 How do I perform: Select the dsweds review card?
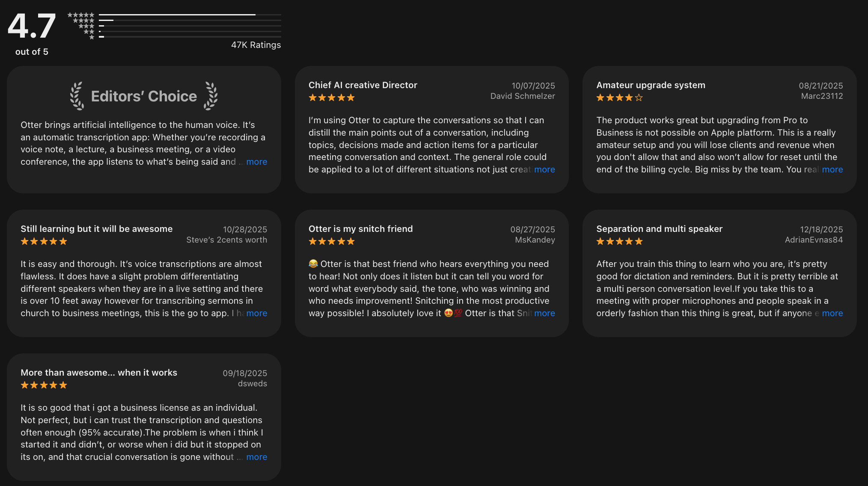pyautogui.click(x=143, y=417)
